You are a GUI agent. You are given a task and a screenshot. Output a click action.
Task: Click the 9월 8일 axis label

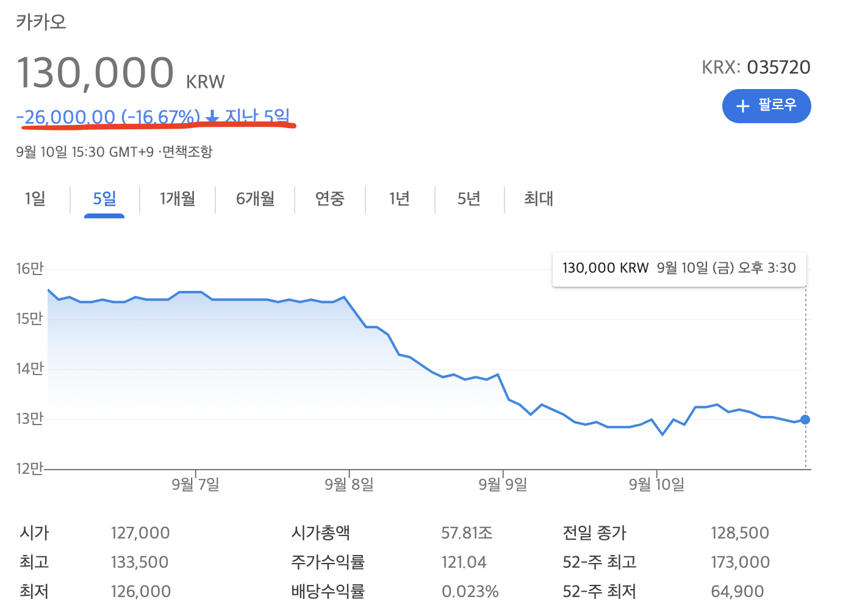pyautogui.click(x=349, y=484)
